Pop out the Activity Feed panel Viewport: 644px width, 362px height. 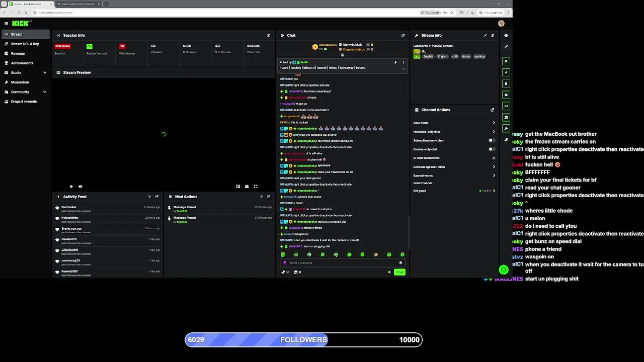coord(157,197)
